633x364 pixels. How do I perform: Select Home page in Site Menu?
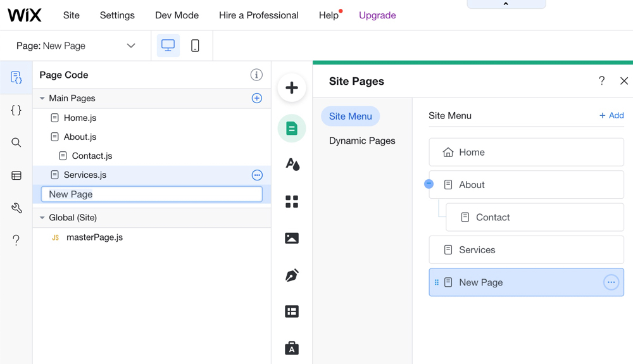(527, 152)
